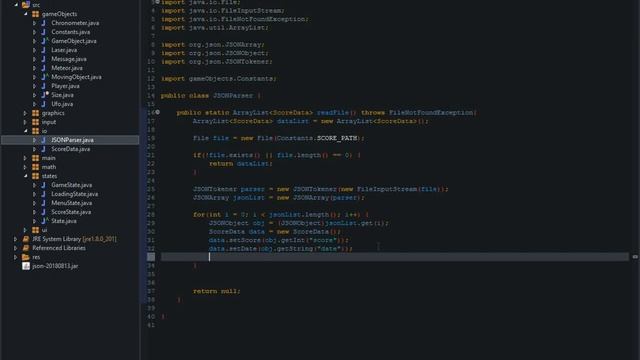Click the JRE System Library icon
This screenshot has height=360, width=640.
(x=26, y=239)
